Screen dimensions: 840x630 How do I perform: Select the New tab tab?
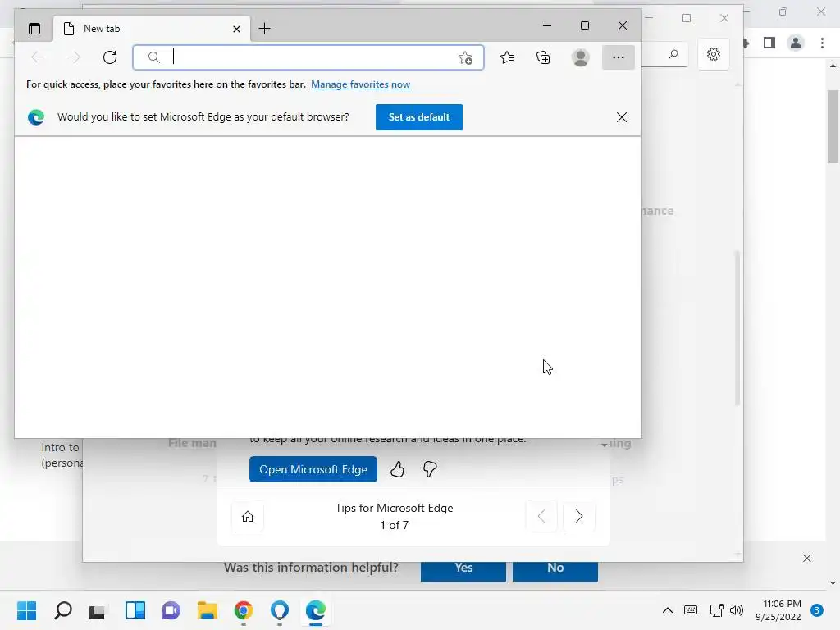coord(152,29)
